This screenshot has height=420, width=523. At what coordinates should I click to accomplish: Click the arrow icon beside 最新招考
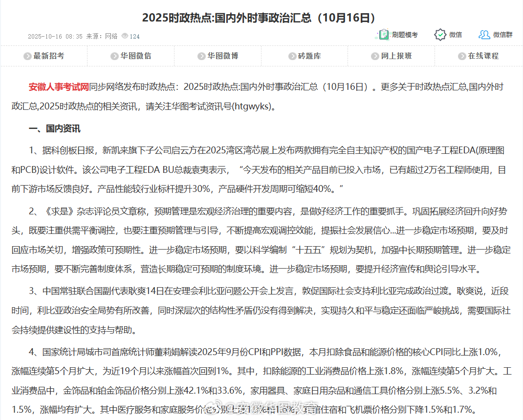[x=27, y=56]
